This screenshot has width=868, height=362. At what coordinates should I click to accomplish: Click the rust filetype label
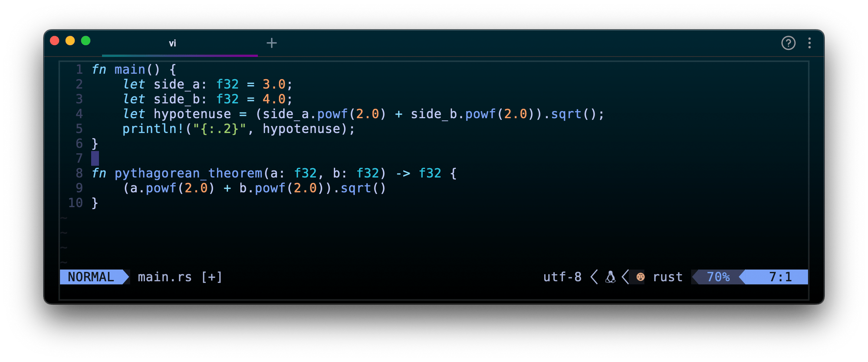(667, 277)
